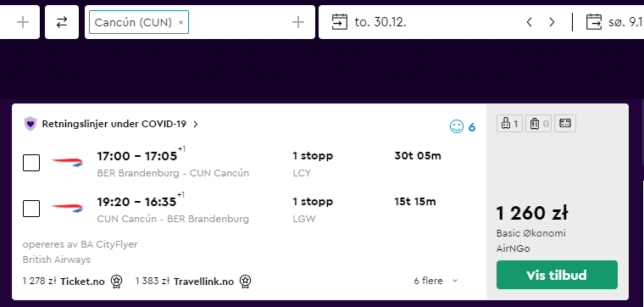The width and height of the screenshot is (644, 307).
Task: Click the smiley rating score 6
Action: tap(463, 127)
